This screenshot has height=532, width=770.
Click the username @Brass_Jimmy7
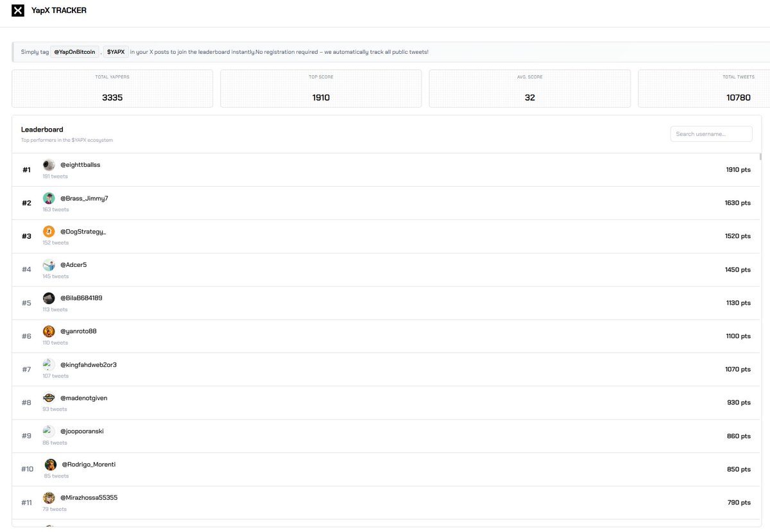point(84,198)
